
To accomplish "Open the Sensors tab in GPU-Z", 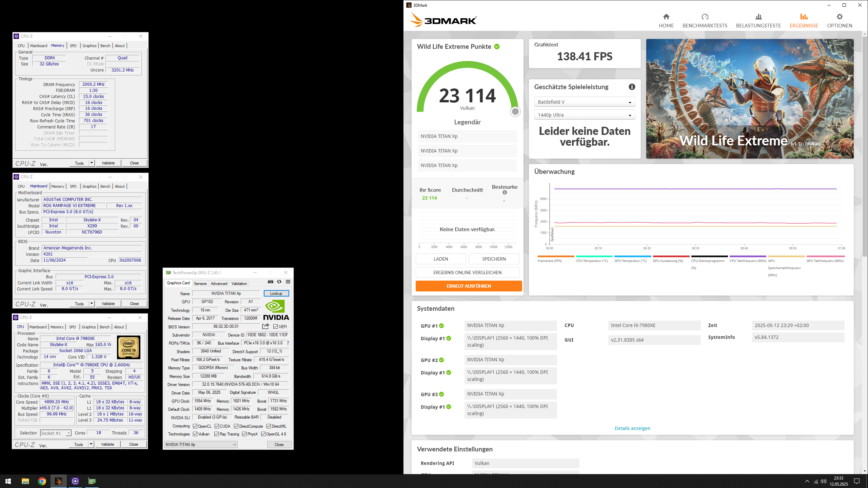I will pos(200,284).
